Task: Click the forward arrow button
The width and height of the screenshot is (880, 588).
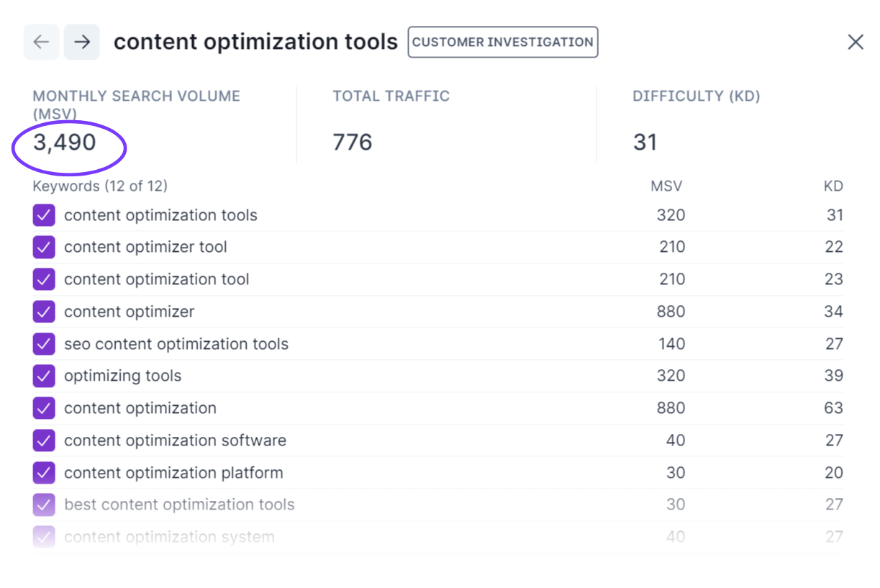Action: coord(81,42)
